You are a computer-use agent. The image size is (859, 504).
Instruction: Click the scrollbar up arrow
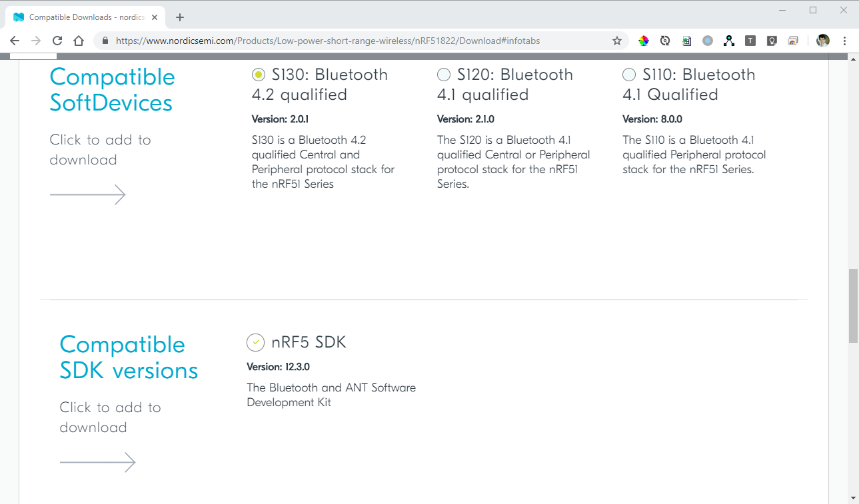[853, 59]
